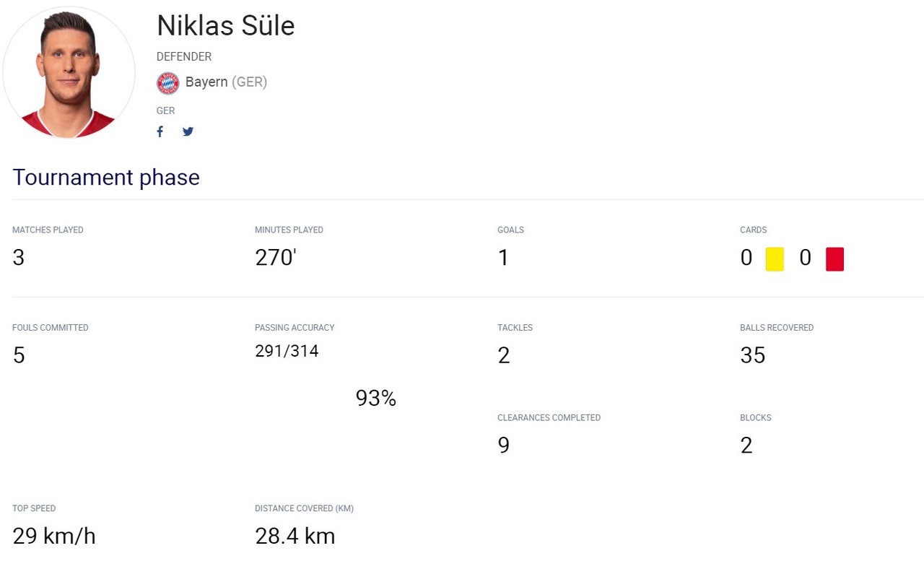The height and width of the screenshot is (574, 924).
Task: Click the 35 balls recovered value
Action: click(752, 355)
